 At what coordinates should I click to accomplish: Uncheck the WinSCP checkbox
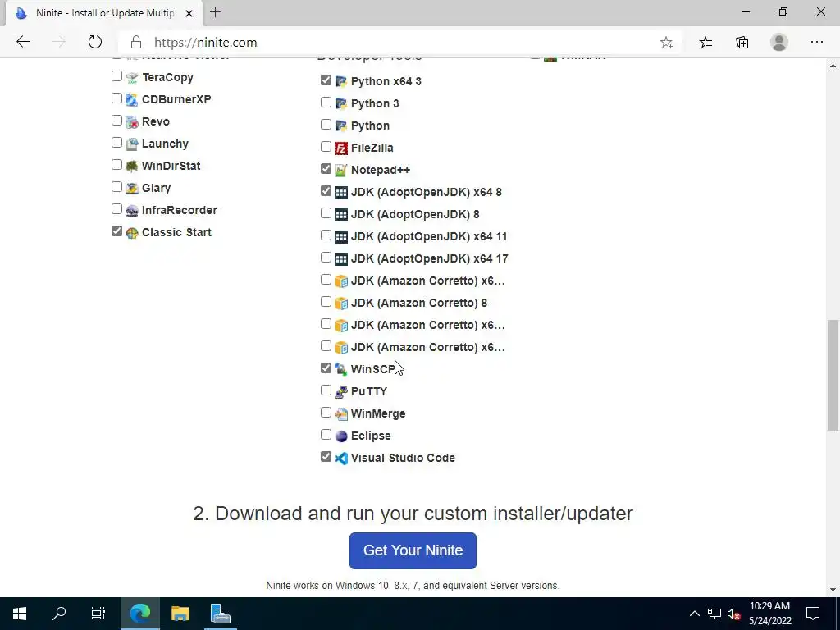click(x=326, y=368)
